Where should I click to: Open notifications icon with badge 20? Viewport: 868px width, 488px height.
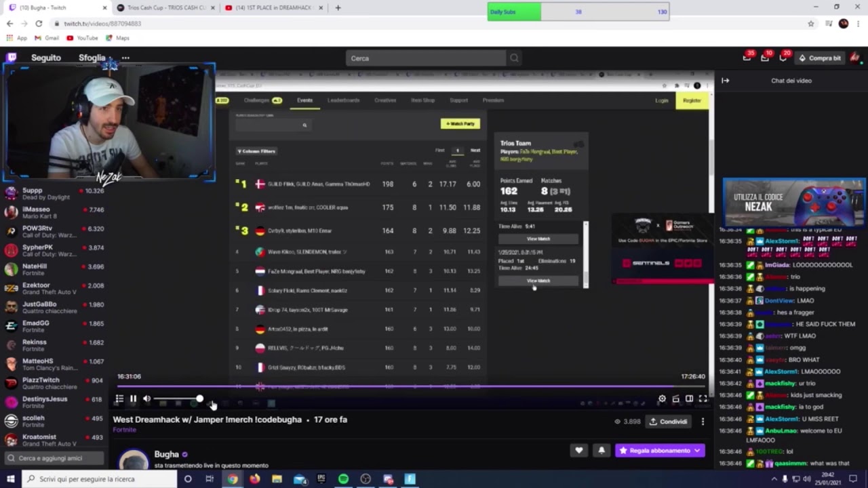tap(783, 58)
